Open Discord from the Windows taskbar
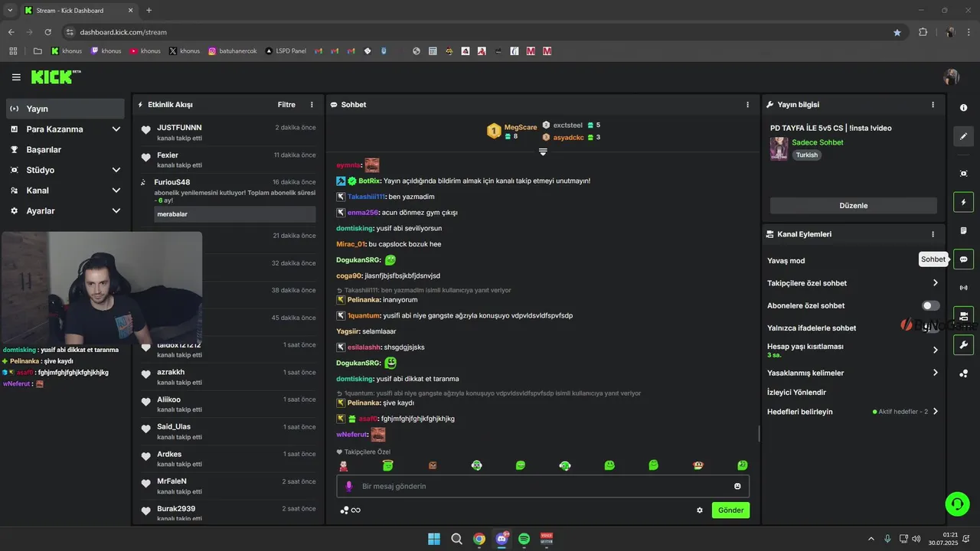 pyautogui.click(x=501, y=539)
